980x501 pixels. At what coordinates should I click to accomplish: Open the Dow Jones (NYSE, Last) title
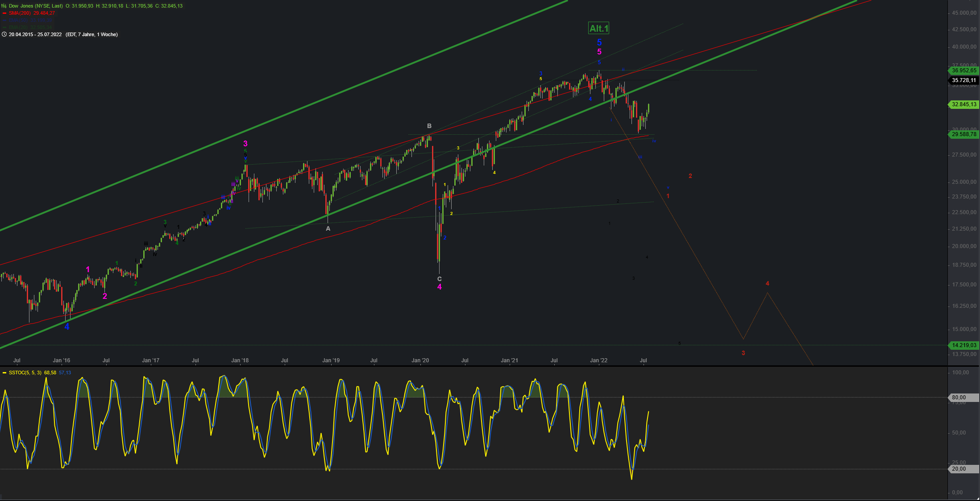[x=36, y=6]
